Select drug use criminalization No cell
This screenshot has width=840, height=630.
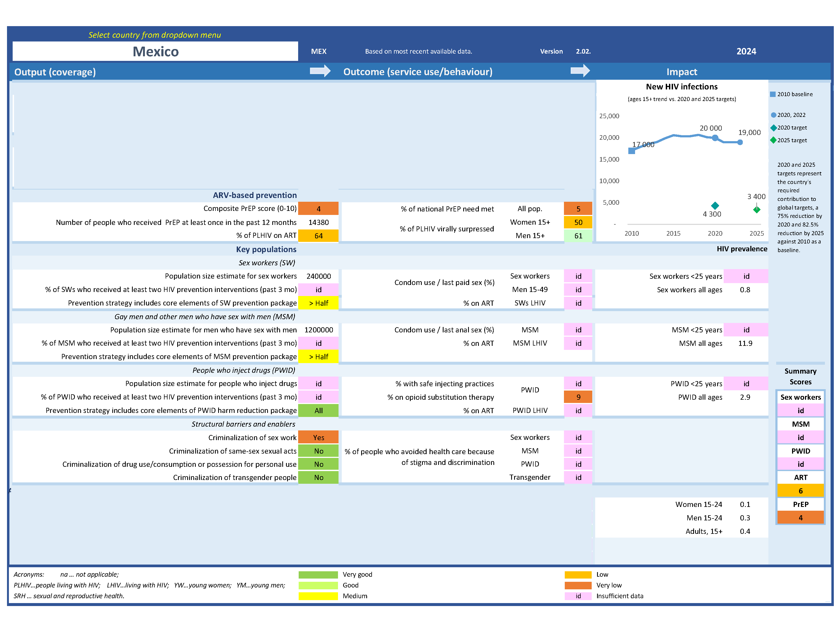318,464
